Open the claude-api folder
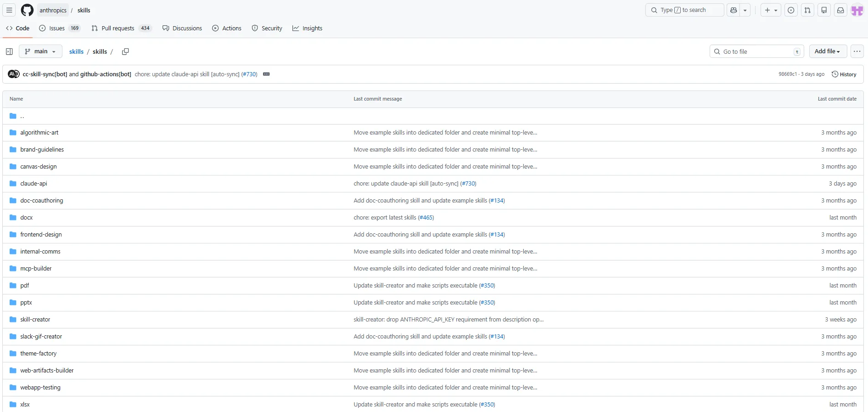 (34, 183)
